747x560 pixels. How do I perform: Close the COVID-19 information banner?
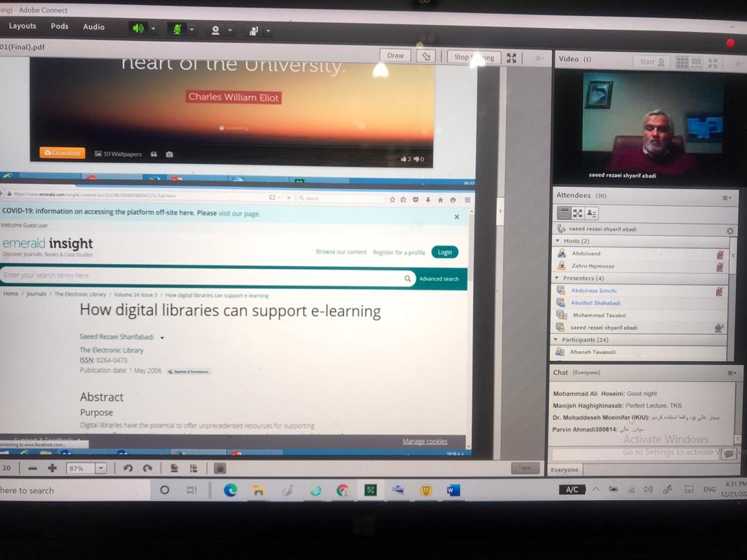[x=457, y=216]
